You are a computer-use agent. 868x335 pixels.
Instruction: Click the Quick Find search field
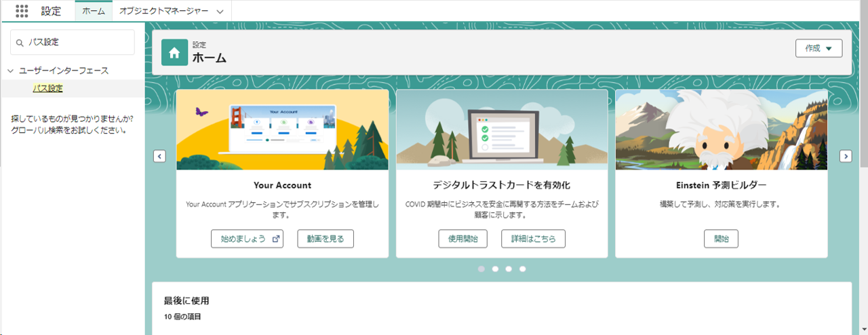coord(73,42)
